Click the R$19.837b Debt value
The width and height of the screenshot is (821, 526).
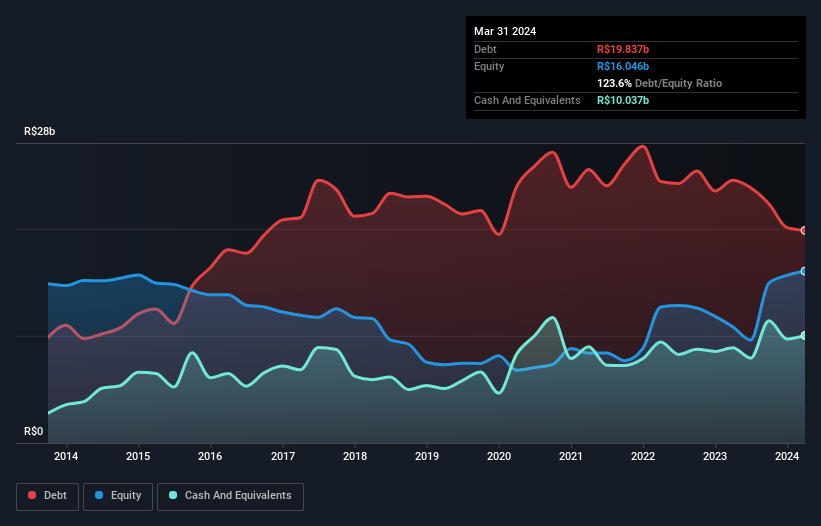click(x=623, y=49)
